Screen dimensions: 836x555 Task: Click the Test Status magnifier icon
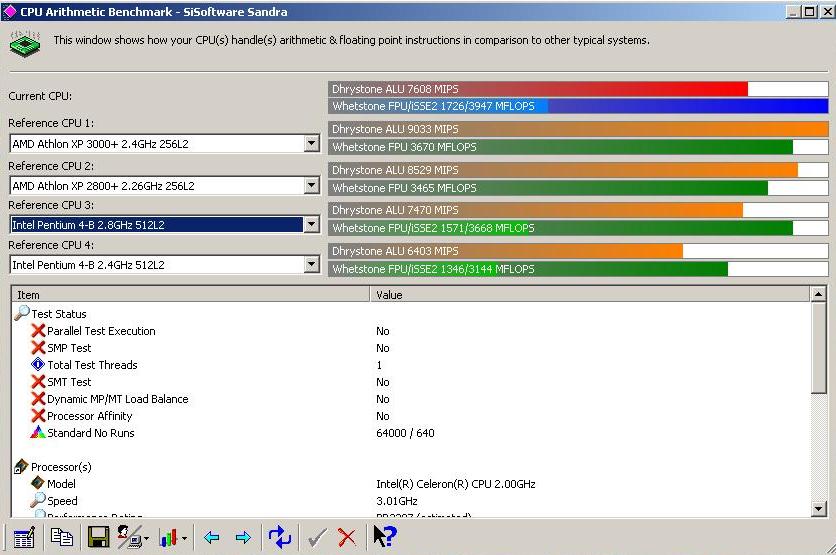coord(21,313)
